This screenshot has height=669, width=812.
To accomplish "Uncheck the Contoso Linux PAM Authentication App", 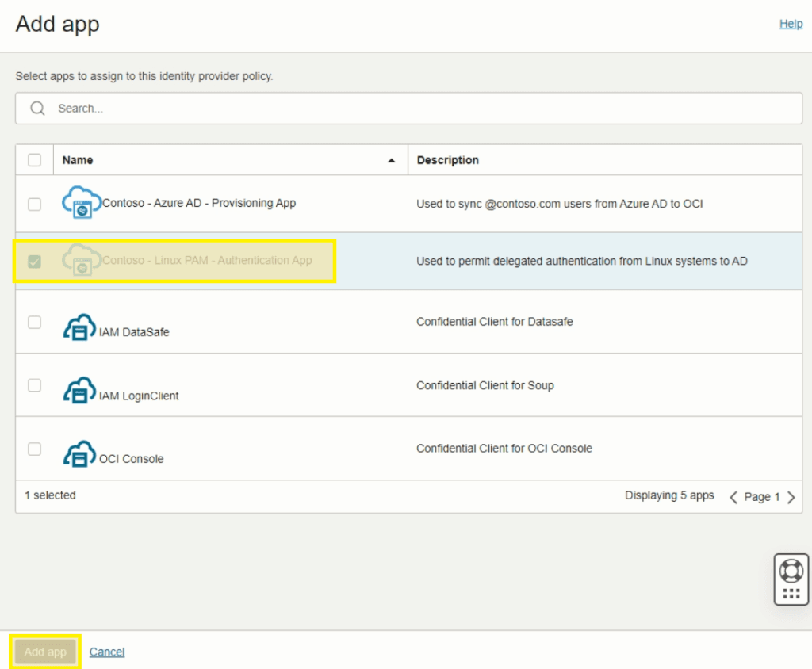I will click(34, 261).
